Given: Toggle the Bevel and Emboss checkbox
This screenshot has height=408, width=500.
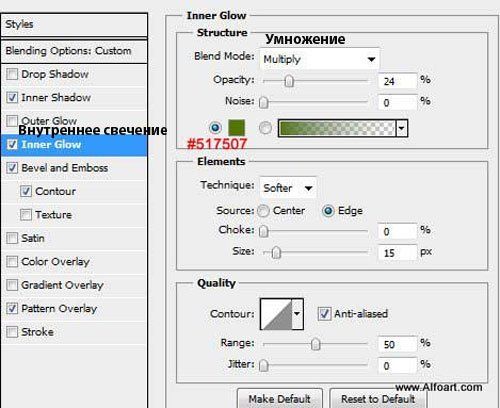Looking at the screenshot, I should (12, 168).
